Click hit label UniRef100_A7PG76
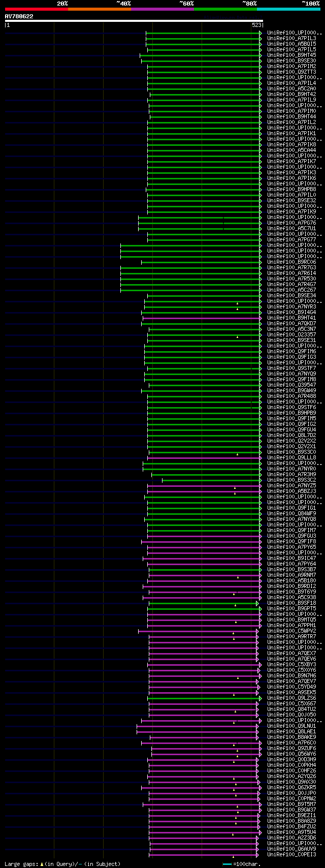 (x=291, y=223)
